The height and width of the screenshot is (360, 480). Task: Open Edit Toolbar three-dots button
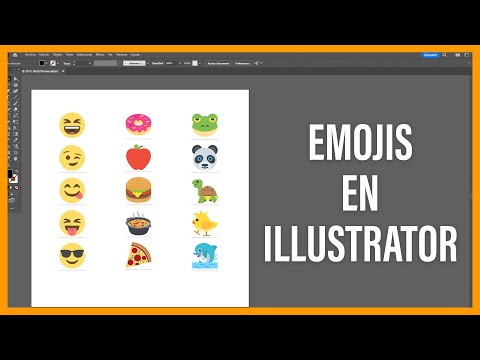[x=12, y=208]
